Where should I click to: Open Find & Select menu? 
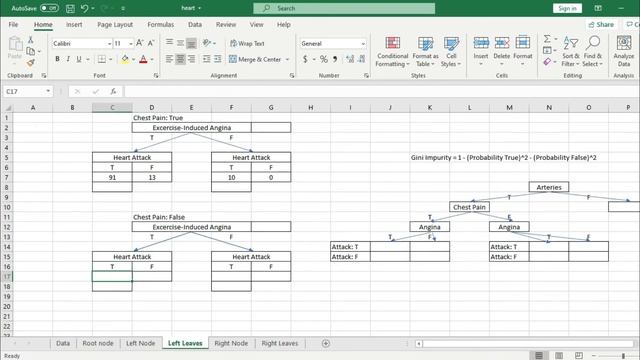tap(593, 52)
